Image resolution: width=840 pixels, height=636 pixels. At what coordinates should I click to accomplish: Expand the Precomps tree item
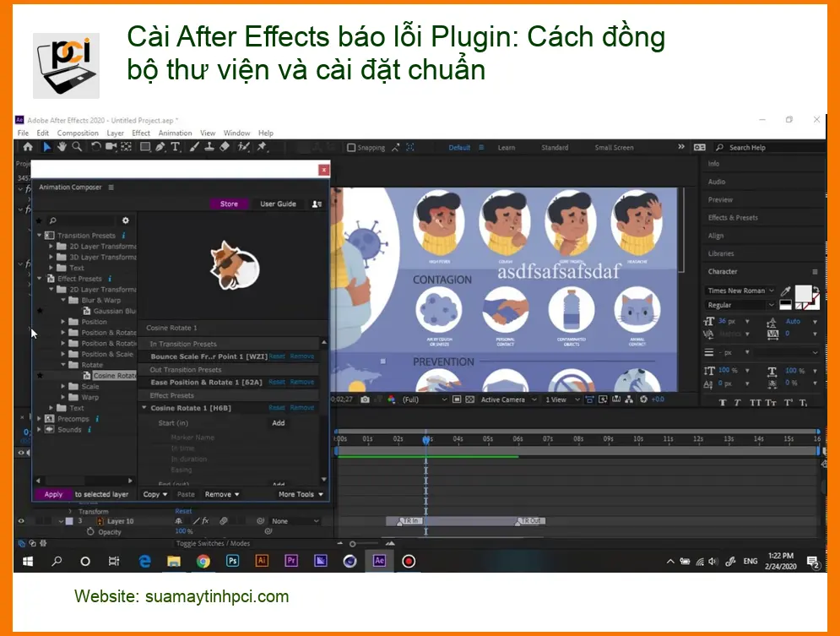click(x=39, y=418)
